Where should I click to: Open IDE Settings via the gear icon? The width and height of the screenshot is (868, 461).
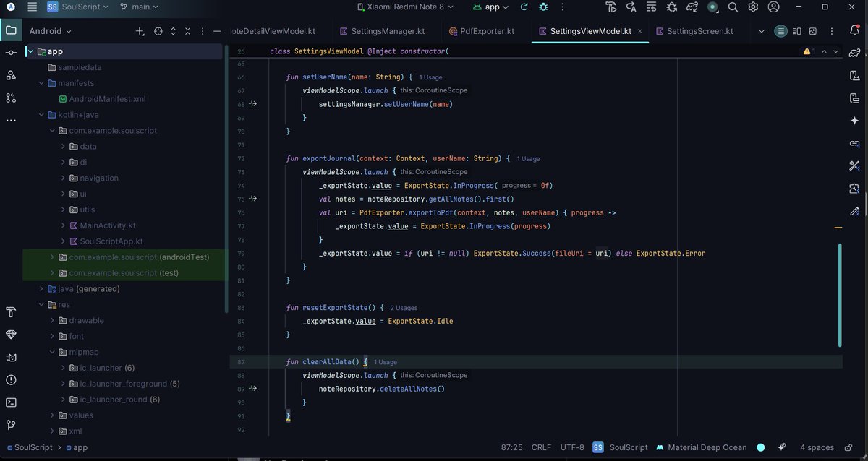coord(752,7)
